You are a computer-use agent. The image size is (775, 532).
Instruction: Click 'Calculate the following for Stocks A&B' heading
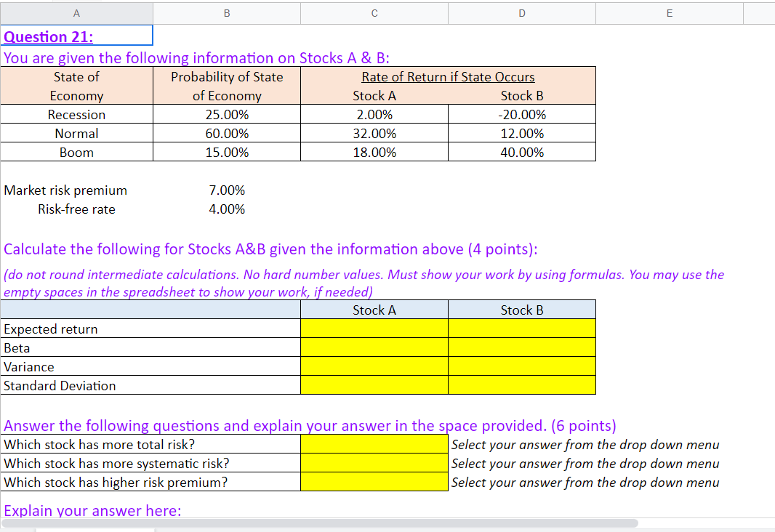point(270,249)
